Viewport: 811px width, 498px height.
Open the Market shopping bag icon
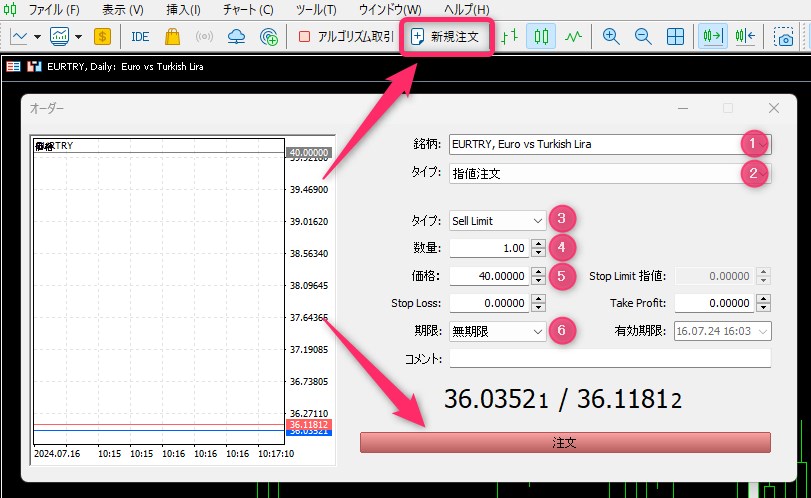click(x=172, y=36)
